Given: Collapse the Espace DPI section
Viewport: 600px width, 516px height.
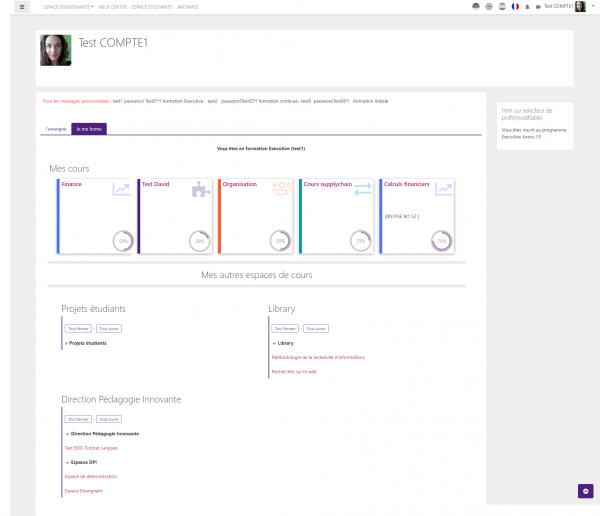Looking at the screenshot, I should coord(67,463).
